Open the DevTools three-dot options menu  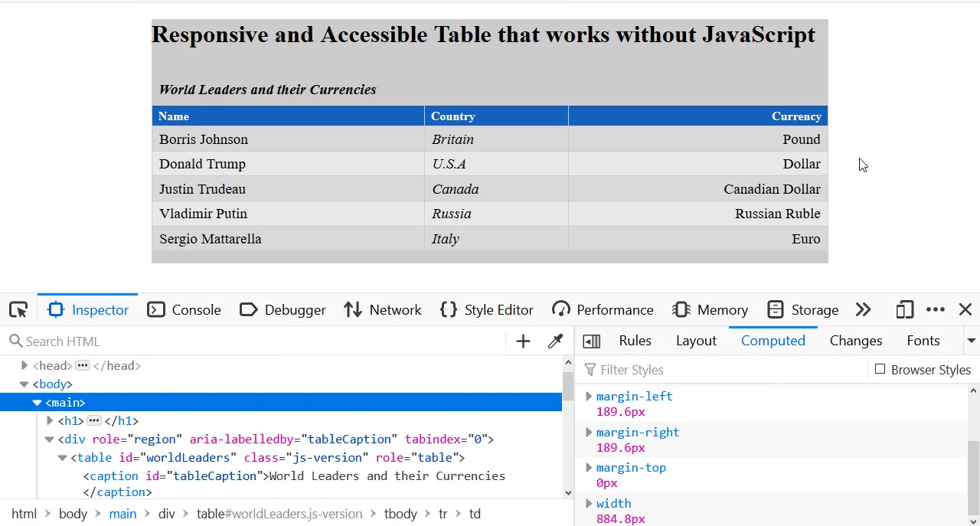pos(935,310)
